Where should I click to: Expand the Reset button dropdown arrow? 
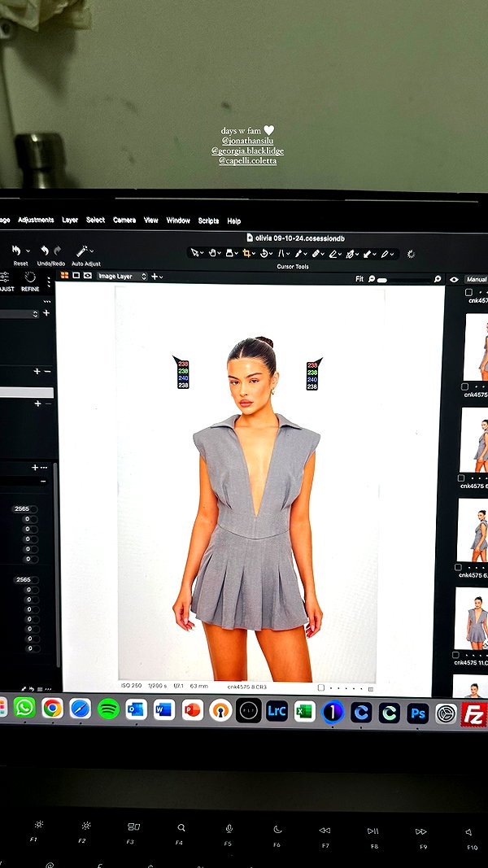pos(28,251)
